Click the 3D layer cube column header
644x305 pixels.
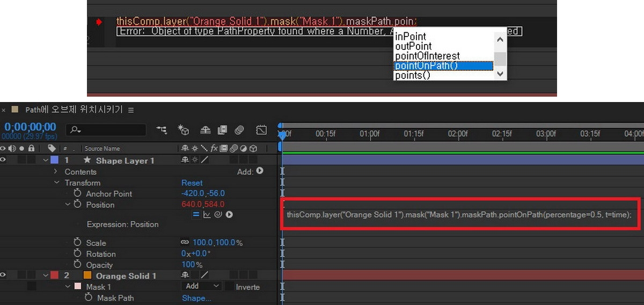253,148
